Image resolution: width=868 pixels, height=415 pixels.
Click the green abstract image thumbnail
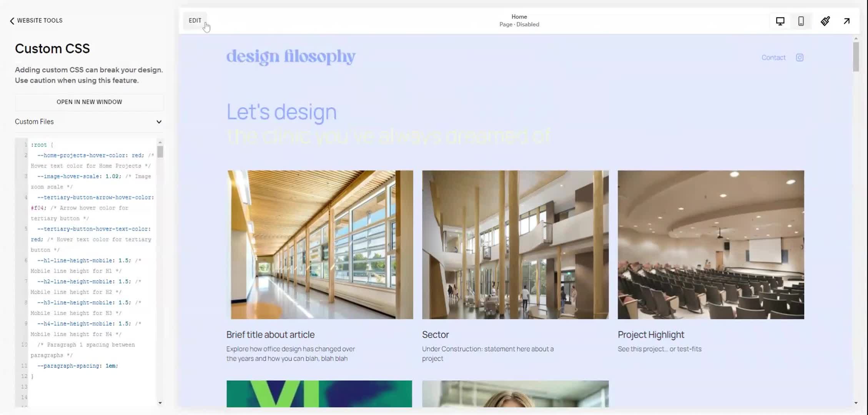coord(319,394)
